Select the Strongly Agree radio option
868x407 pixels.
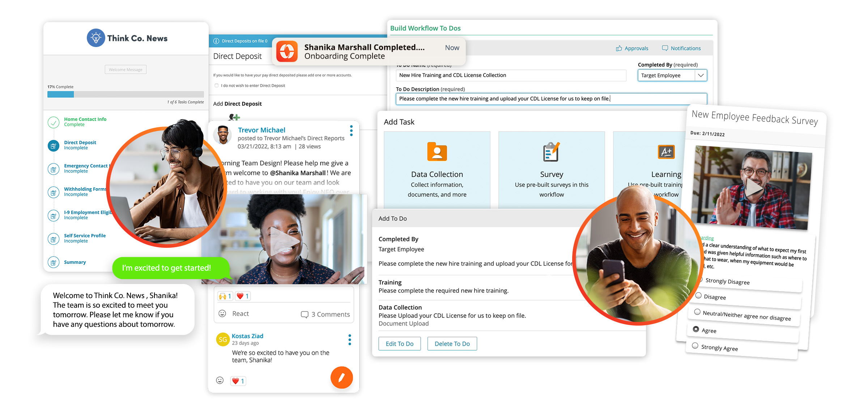(x=695, y=345)
